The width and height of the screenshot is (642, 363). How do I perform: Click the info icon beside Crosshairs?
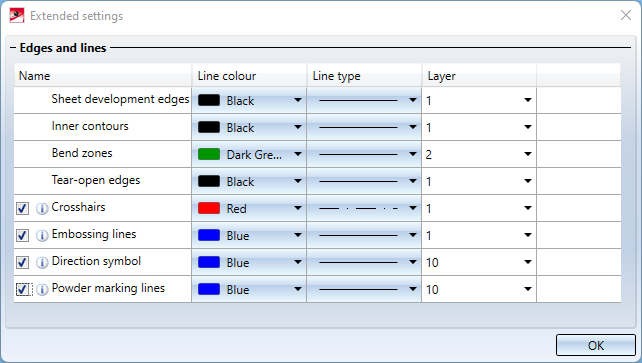pyautogui.click(x=42, y=209)
